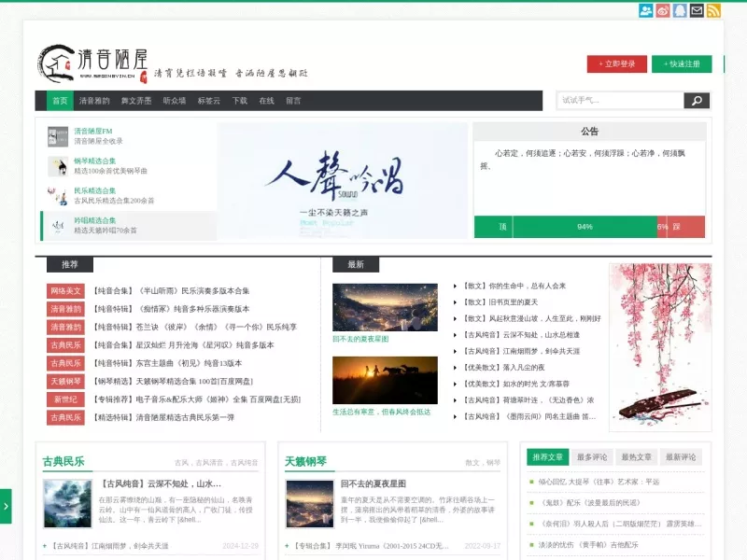Screen dimensions: 747x560
Task: Open 倾心回忆 大提琴《往事》 article
Action: tap(599, 482)
